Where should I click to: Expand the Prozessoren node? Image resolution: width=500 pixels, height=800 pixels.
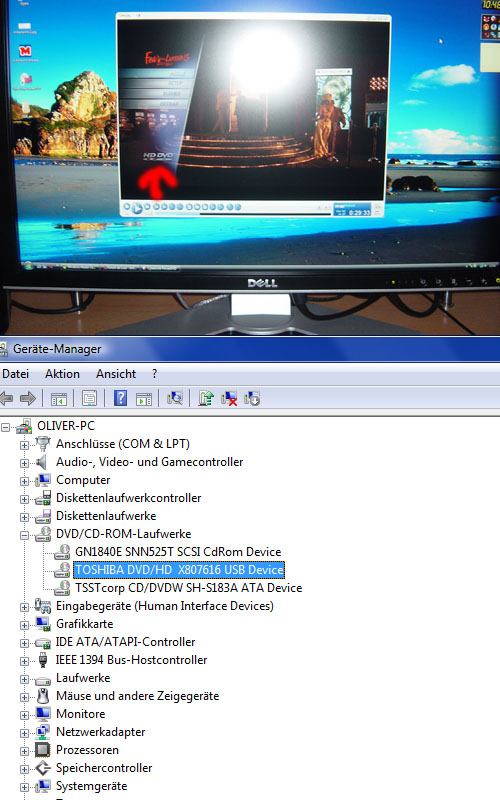pos(24,751)
